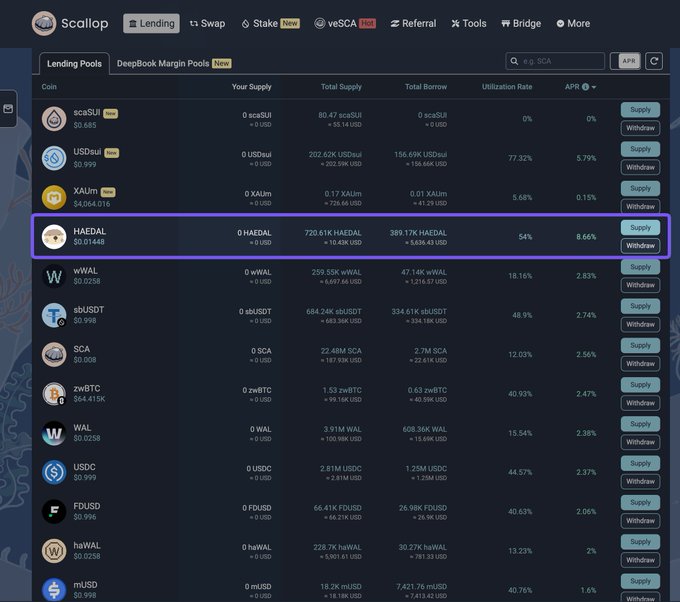The height and width of the screenshot is (602, 680).
Task: Withdraw from the XAUm pool
Action: [x=640, y=206]
